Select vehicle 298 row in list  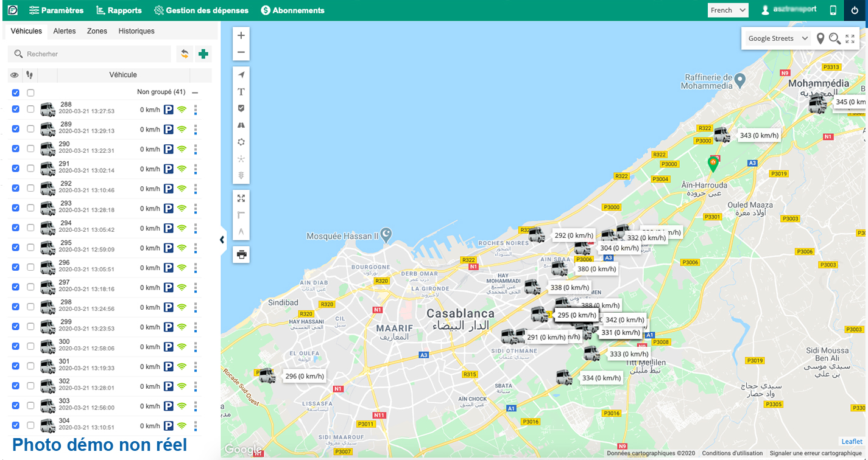click(105, 307)
